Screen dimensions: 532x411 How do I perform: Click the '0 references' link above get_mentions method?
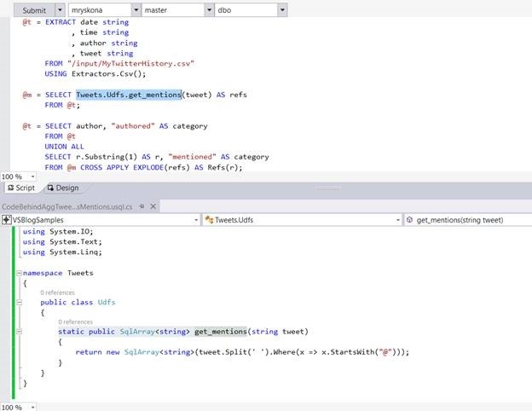(x=75, y=321)
